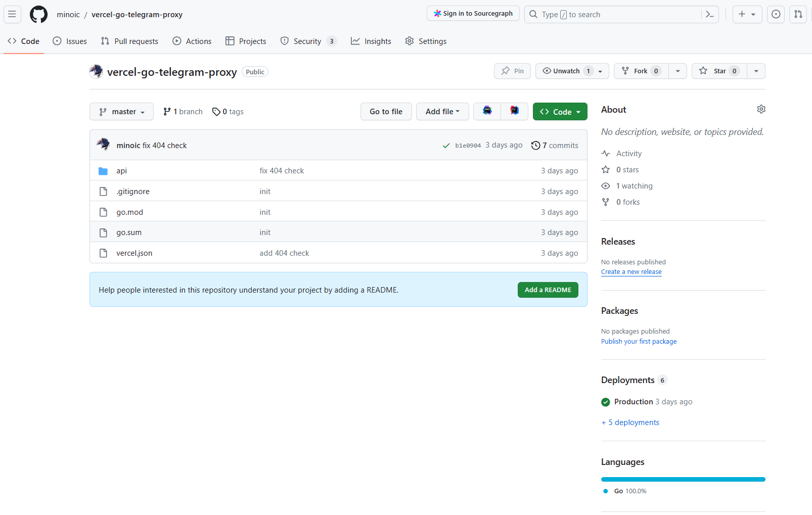Click the go.sum file icon
812x515 pixels.
[103, 232]
